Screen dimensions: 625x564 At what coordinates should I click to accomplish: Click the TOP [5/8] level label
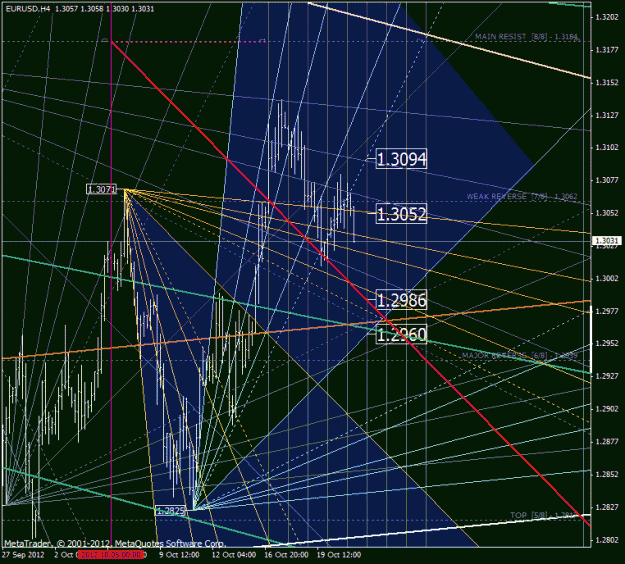tap(544, 515)
